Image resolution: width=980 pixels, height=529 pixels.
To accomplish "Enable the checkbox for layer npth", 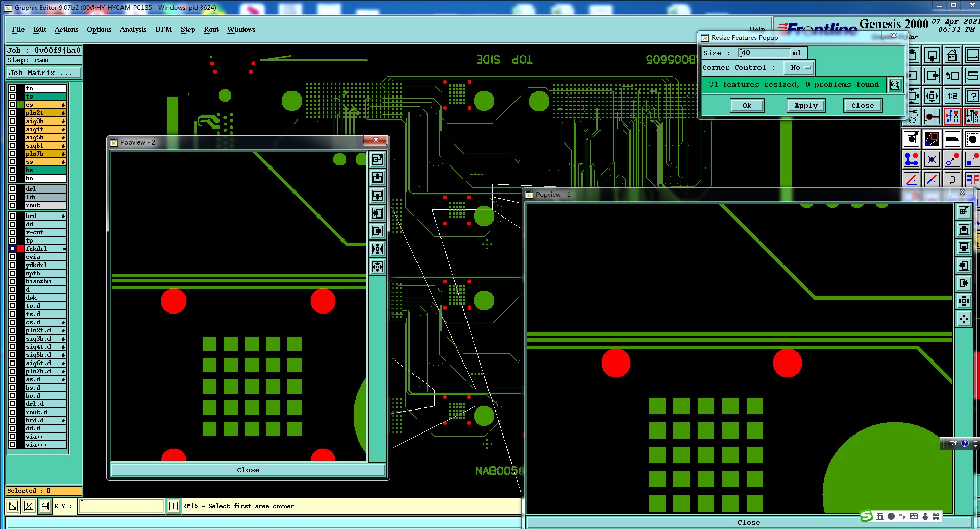I will click(x=12, y=273).
